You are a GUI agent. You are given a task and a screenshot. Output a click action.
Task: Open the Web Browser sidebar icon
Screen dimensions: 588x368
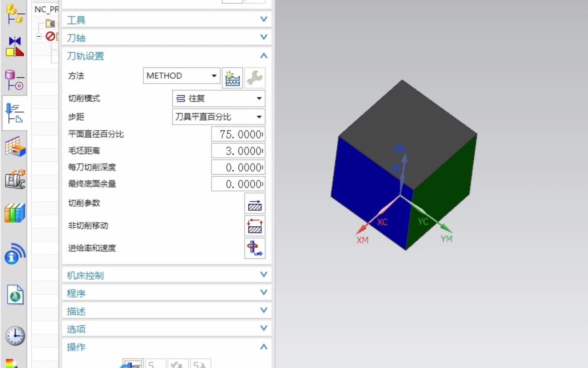[15, 295]
